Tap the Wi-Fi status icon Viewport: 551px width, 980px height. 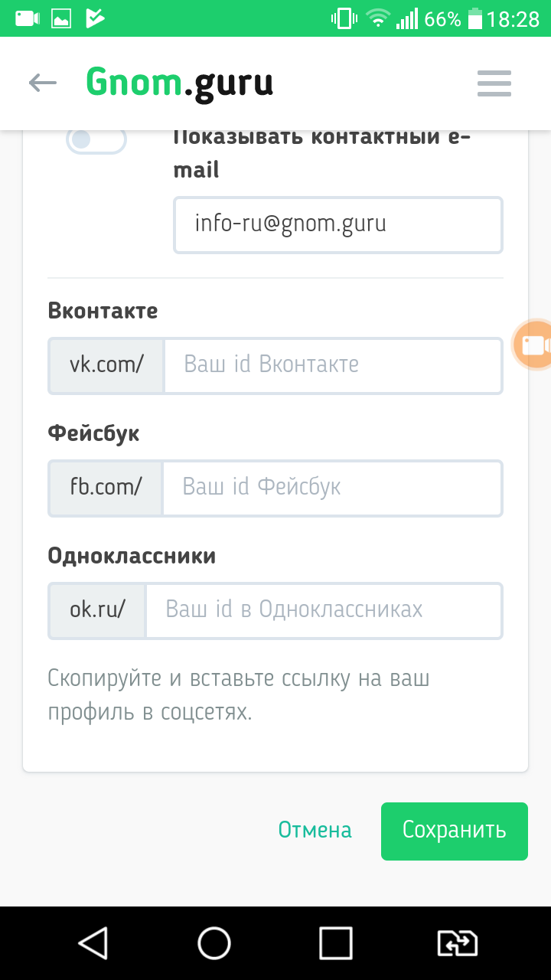(377, 18)
